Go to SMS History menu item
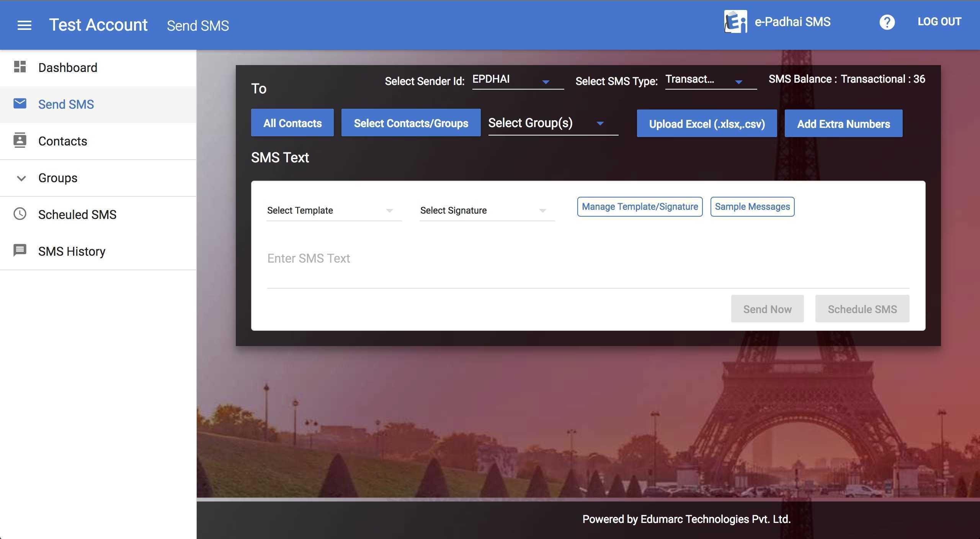The height and width of the screenshot is (539, 980). pos(72,252)
